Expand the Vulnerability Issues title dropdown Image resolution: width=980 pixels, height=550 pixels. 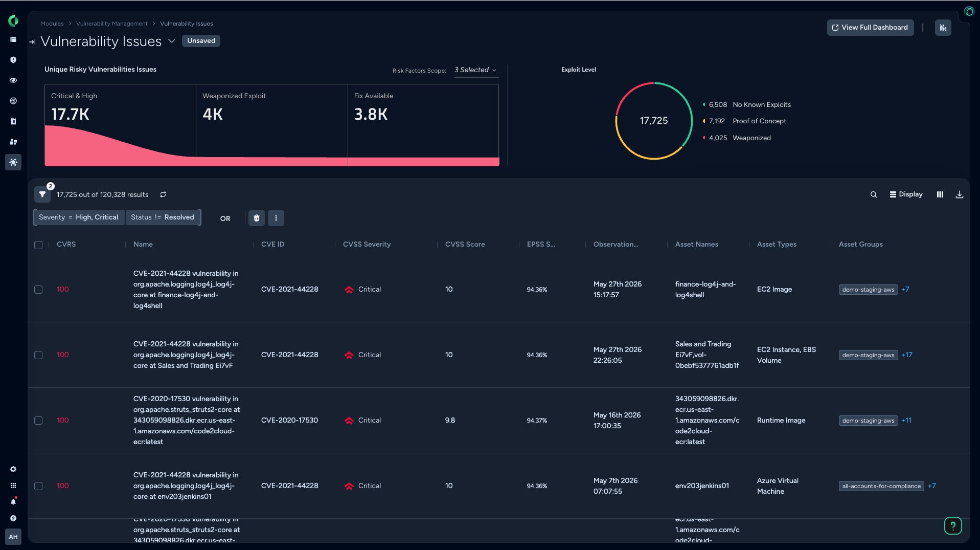pos(172,41)
